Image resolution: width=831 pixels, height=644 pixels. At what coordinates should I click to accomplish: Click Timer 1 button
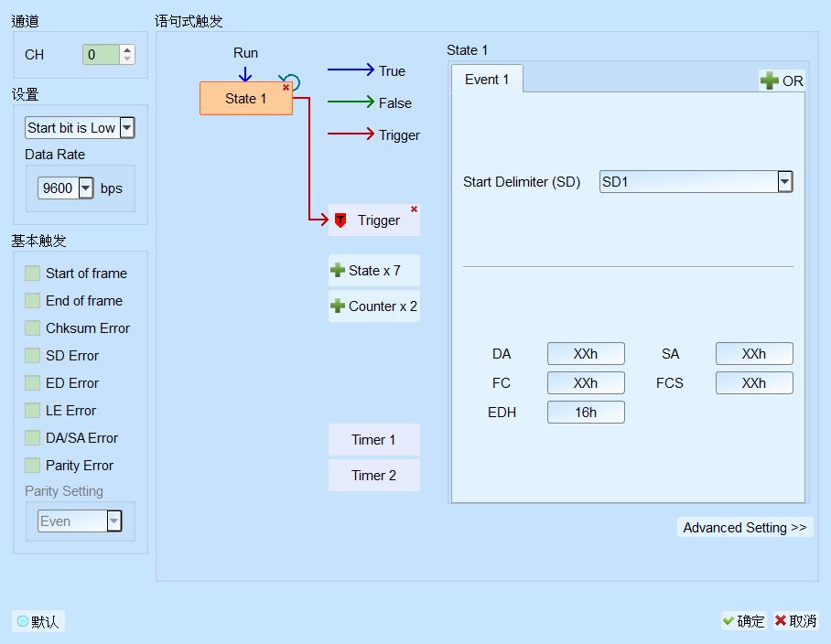(374, 440)
